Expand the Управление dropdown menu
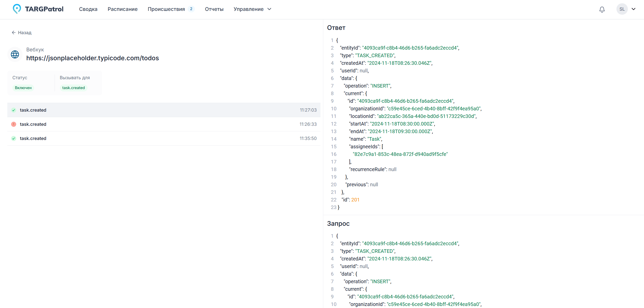644x308 pixels. (x=252, y=9)
